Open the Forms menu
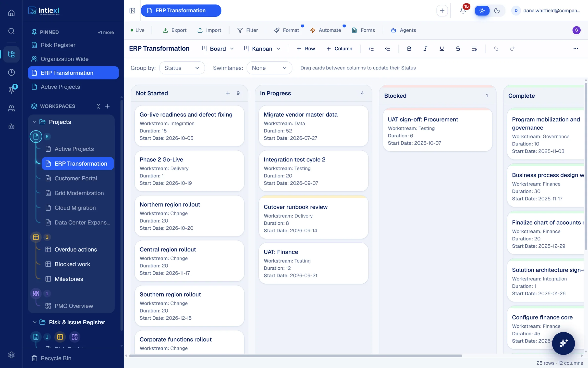 [x=363, y=30]
